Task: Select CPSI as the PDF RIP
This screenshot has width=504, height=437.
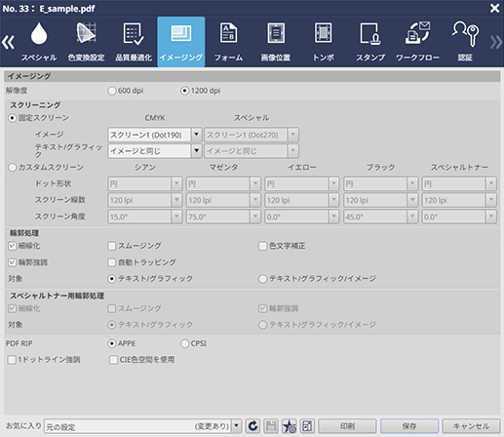Action: click(x=184, y=343)
